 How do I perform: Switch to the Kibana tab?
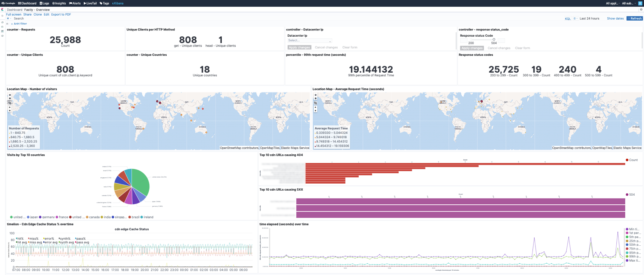(x=118, y=3)
